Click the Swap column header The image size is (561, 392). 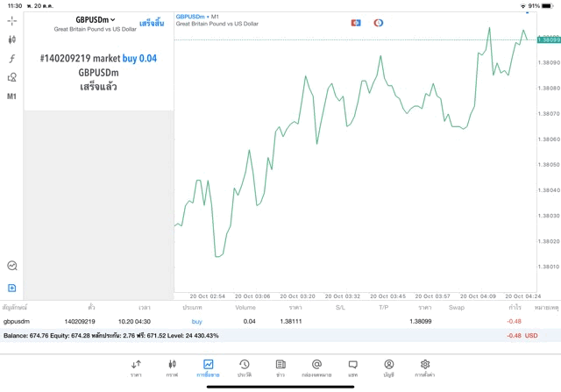[x=457, y=308]
